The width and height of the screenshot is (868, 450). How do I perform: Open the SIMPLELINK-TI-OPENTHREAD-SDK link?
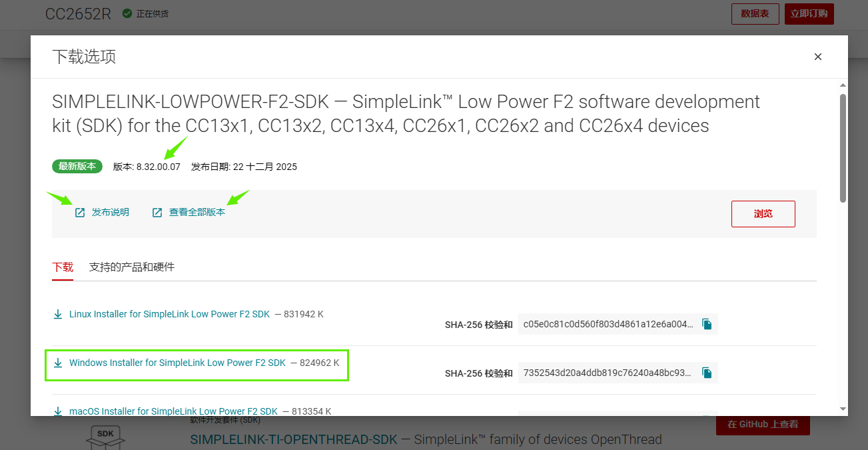coord(294,440)
